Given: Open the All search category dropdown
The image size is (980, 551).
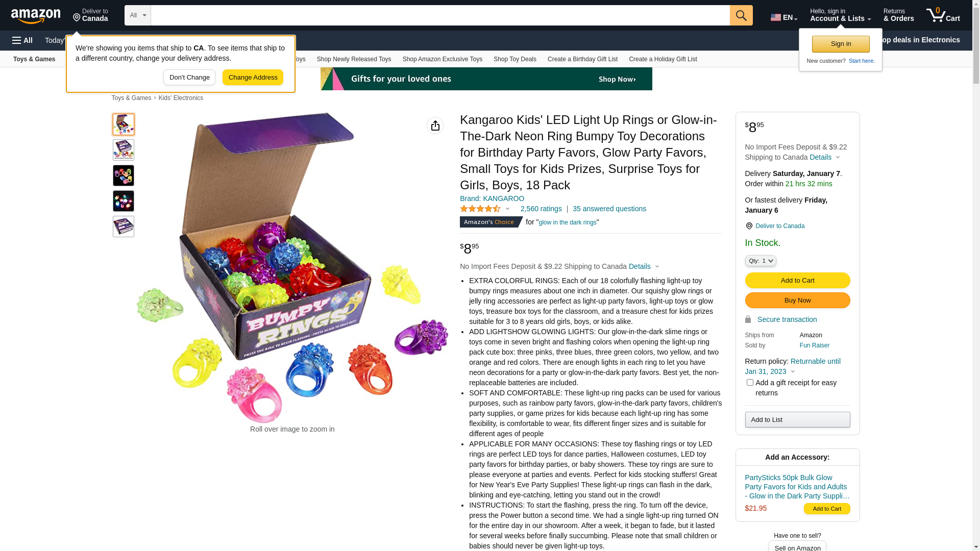Looking at the screenshot, I should point(138,15).
